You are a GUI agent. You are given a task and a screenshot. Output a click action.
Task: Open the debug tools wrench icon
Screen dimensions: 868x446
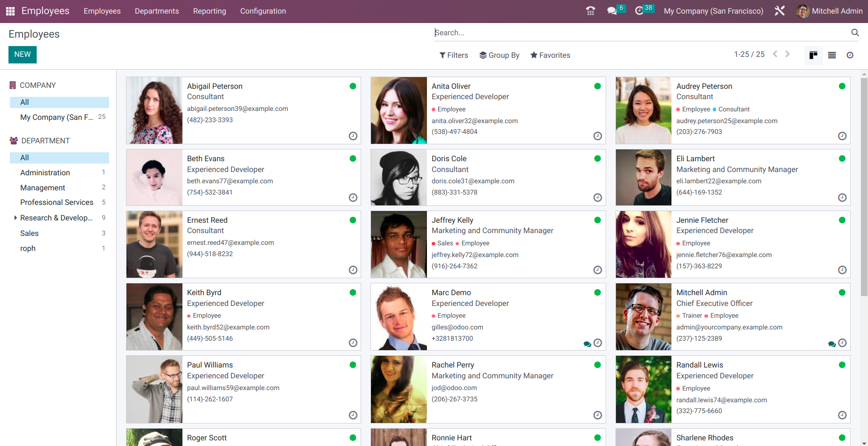point(780,11)
